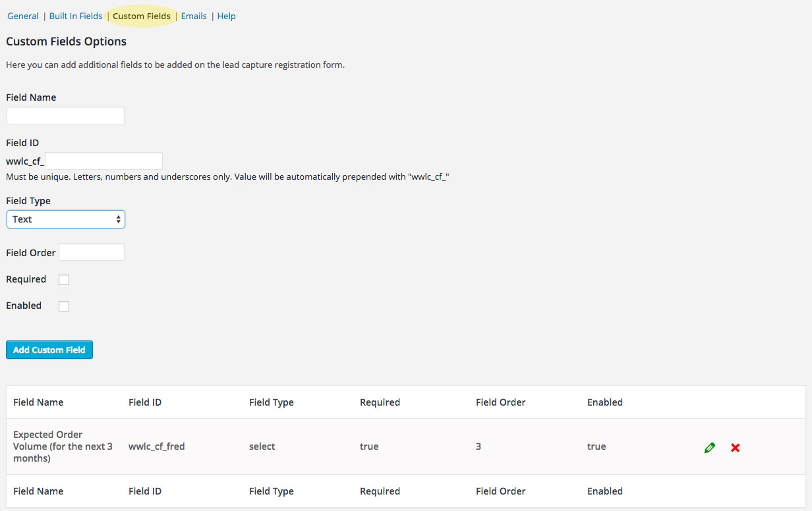This screenshot has height=511, width=812.
Task: Open the Field Type dropdown
Action: click(66, 219)
